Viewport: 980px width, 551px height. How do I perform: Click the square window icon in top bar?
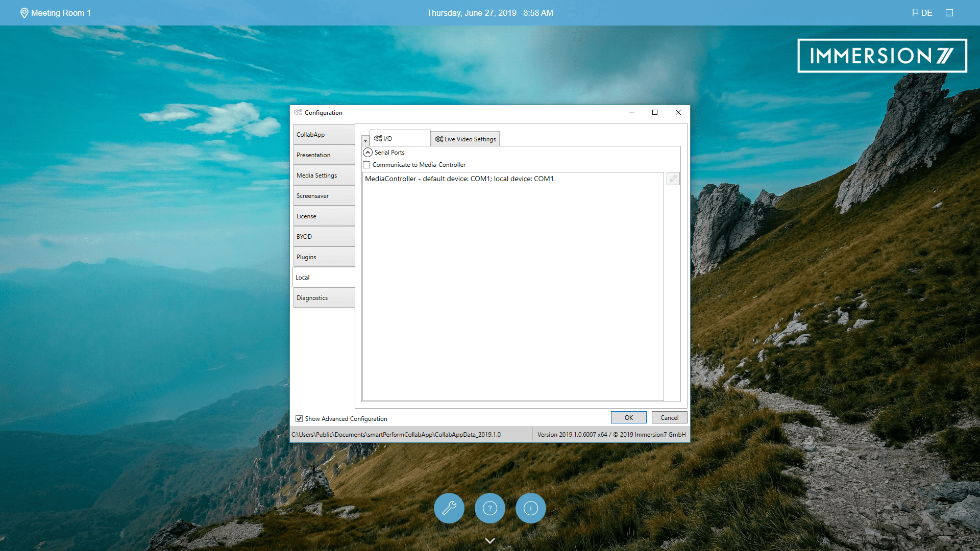click(x=949, y=13)
